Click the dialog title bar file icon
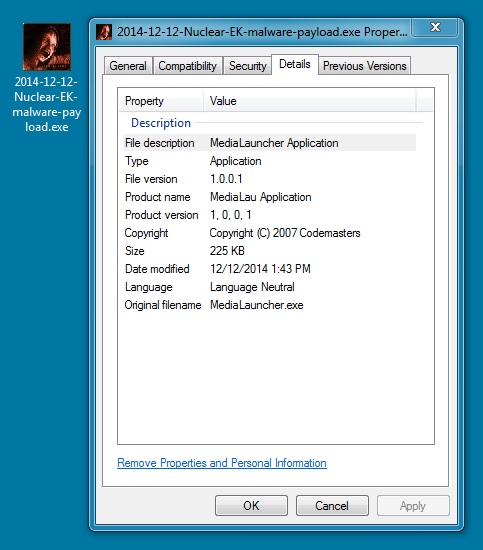483x550 pixels. [x=104, y=32]
